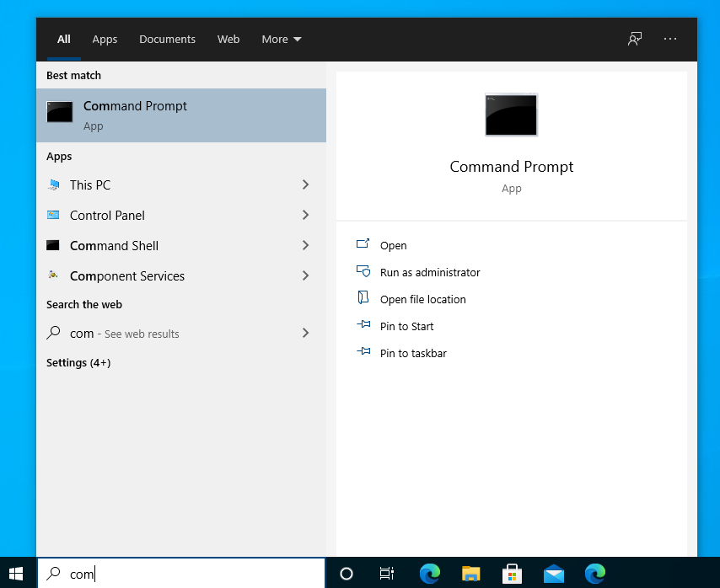Open Microsoft Store from the taskbar
Image resolution: width=720 pixels, height=588 pixels.
tap(512, 574)
